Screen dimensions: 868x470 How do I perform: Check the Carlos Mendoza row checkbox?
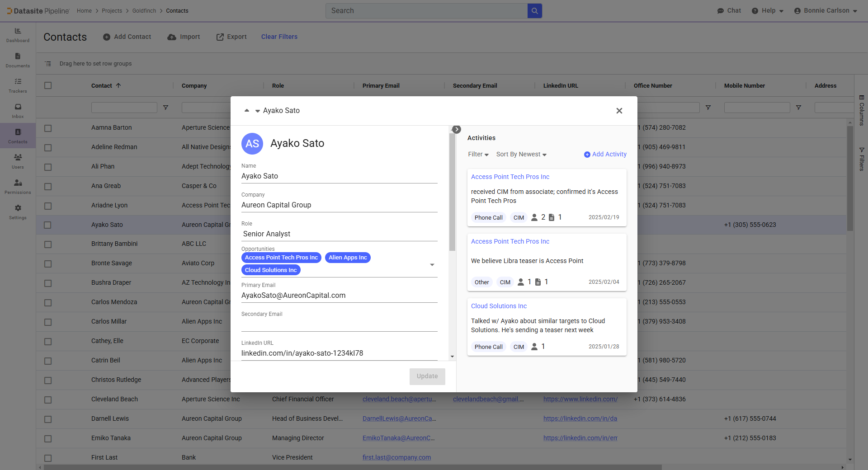point(48,303)
